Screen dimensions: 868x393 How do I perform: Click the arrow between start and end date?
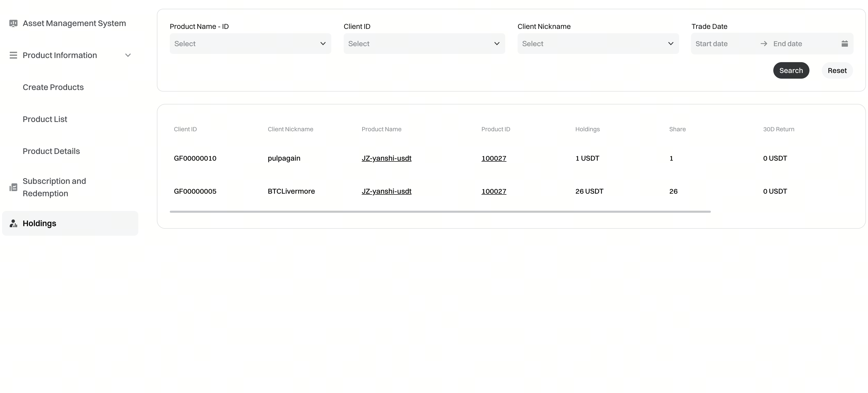tap(763, 44)
